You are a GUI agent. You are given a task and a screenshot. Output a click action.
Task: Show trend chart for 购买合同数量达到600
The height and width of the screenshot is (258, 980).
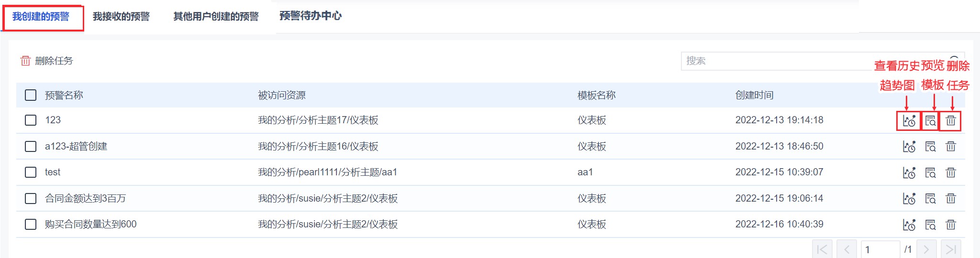point(909,225)
